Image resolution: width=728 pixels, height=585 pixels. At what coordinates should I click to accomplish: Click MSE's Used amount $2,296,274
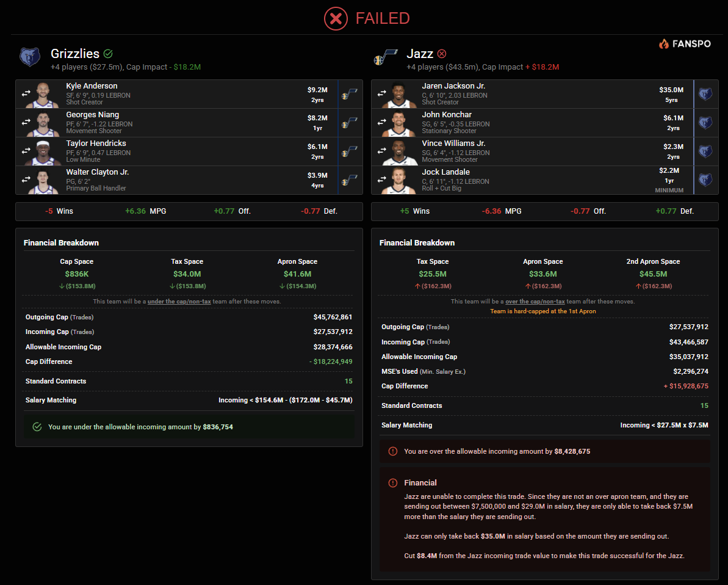(x=690, y=372)
